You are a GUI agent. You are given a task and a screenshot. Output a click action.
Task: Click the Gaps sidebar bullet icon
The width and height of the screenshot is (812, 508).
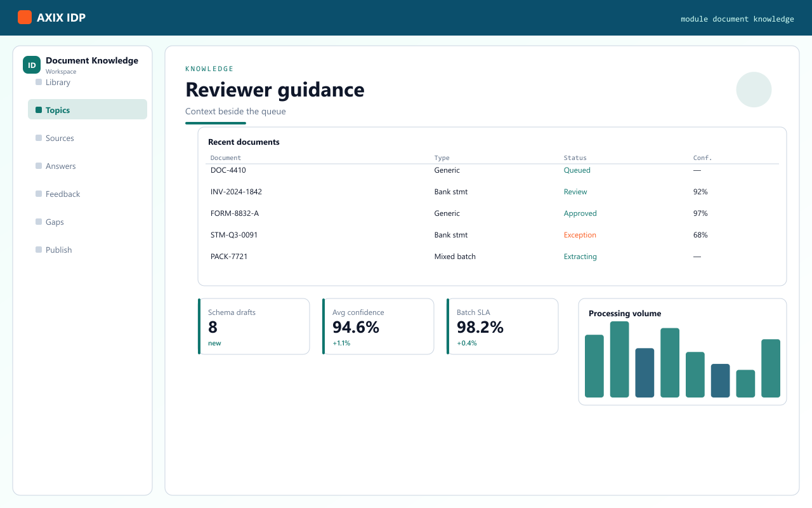[x=39, y=222]
